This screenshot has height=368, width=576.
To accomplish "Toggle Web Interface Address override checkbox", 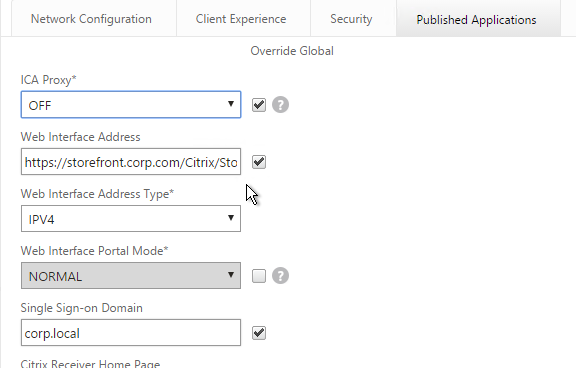I will 259,162.
